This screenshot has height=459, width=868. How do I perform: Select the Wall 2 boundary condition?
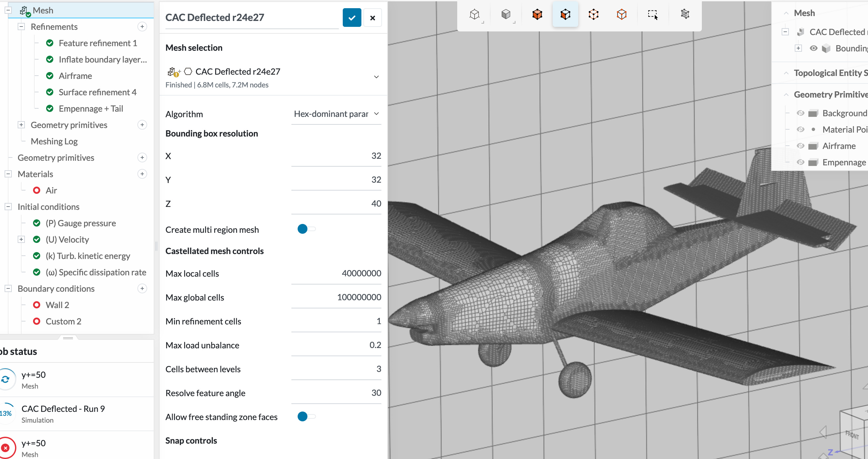click(57, 305)
